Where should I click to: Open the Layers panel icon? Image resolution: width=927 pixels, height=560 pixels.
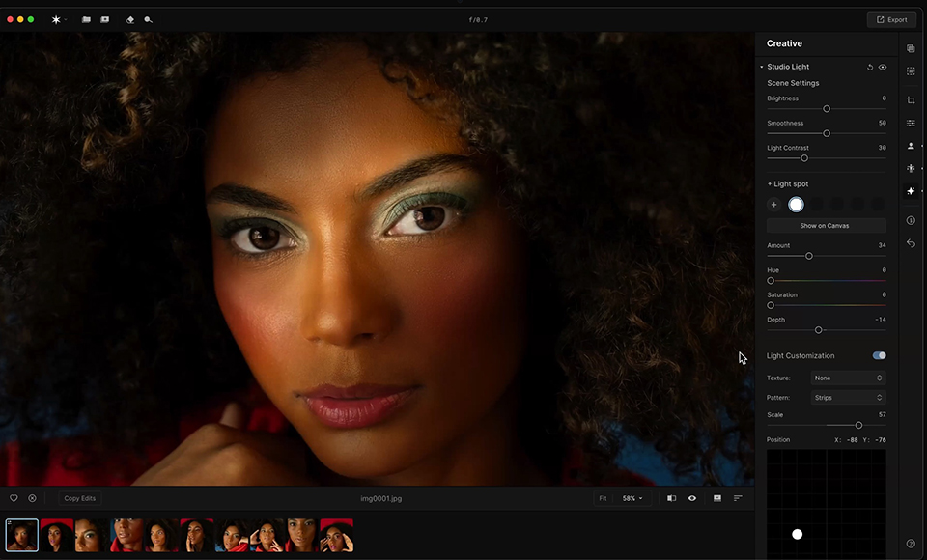[911, 48]
